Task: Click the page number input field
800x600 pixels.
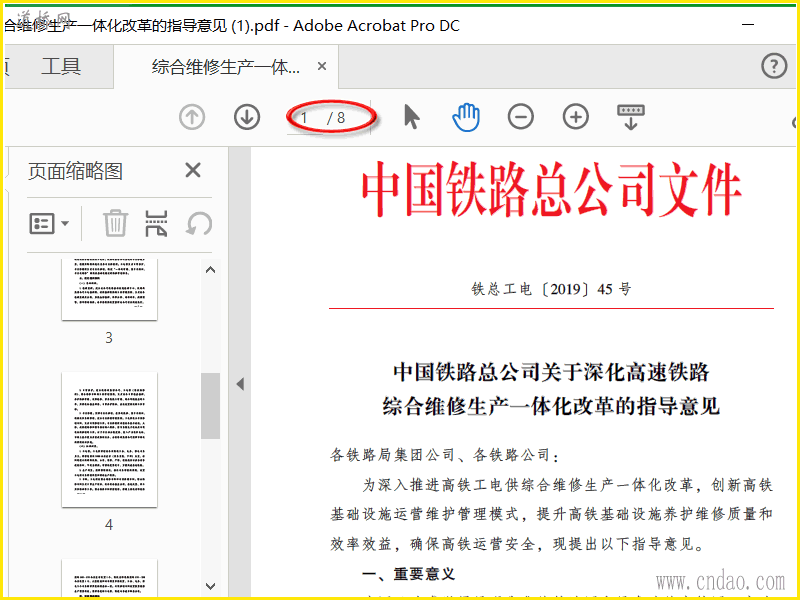Action: tap(304, 118)
